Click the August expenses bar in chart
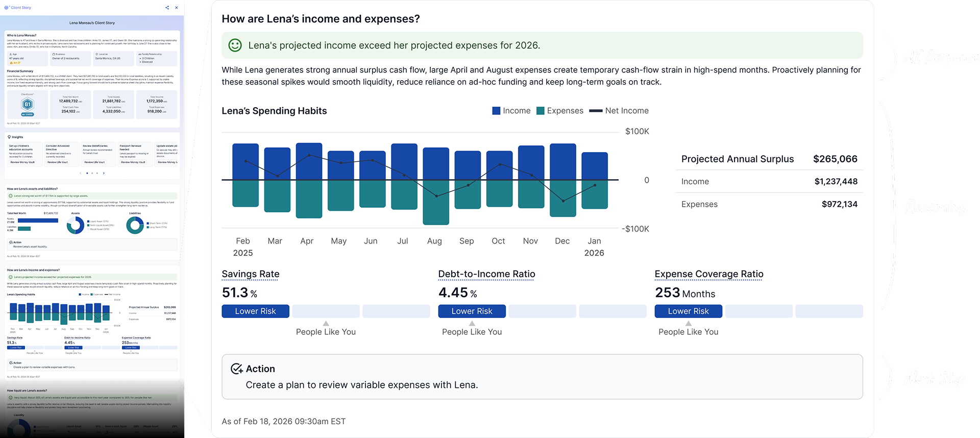 (x=436, y=202)
